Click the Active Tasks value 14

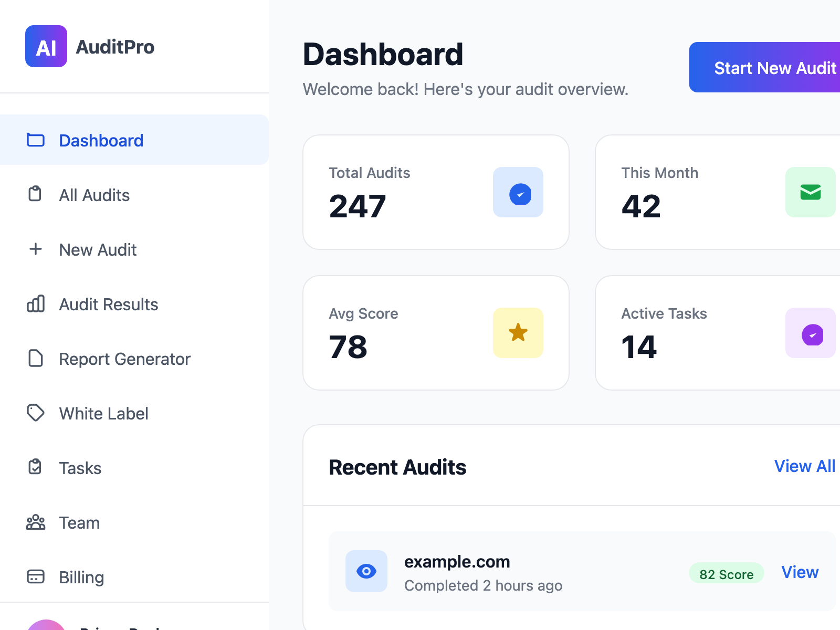639,347
